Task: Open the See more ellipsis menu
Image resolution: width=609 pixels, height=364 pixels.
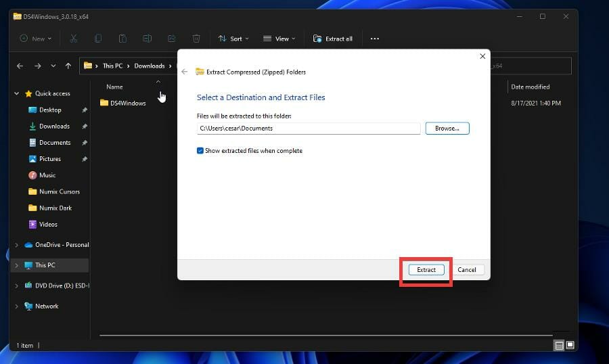Action: (x=374, y=39)
